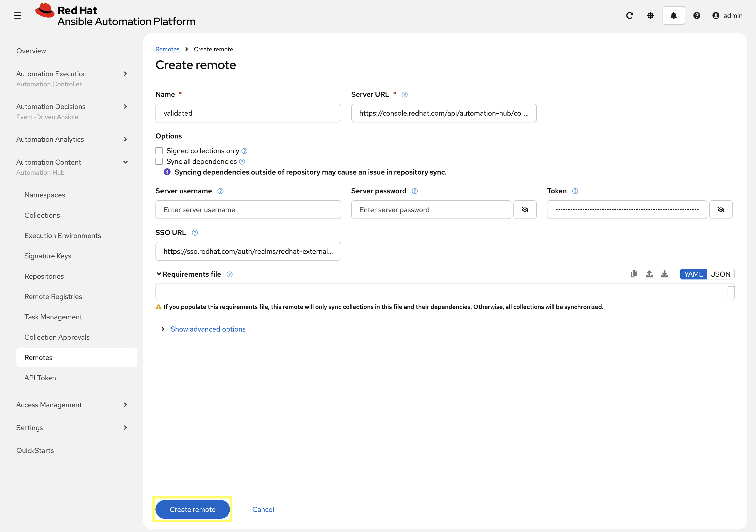Click the upload requirements file icon

649,274
